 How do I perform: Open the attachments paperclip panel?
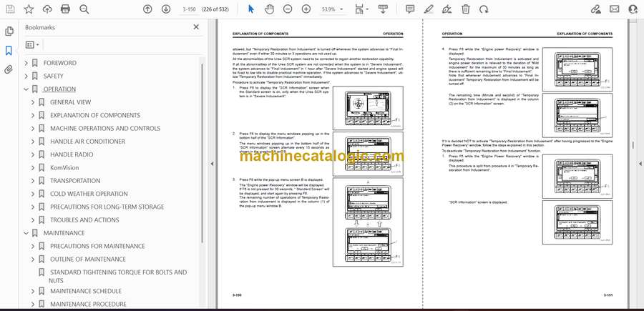pyautogui.click(x=9, y=69)
